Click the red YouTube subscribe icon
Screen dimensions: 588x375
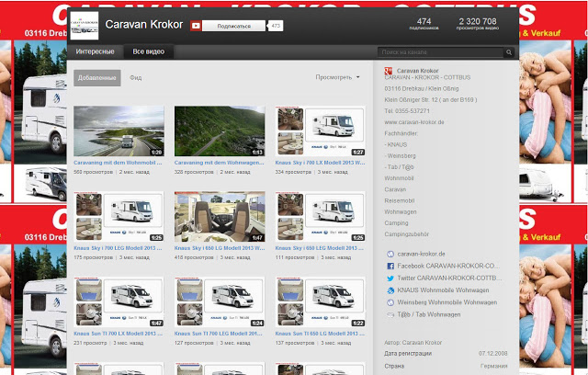(196, 26)
